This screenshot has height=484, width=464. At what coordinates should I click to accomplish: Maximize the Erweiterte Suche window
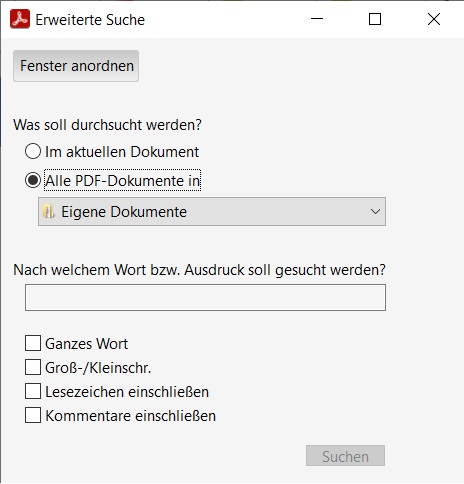click(375, 19)
